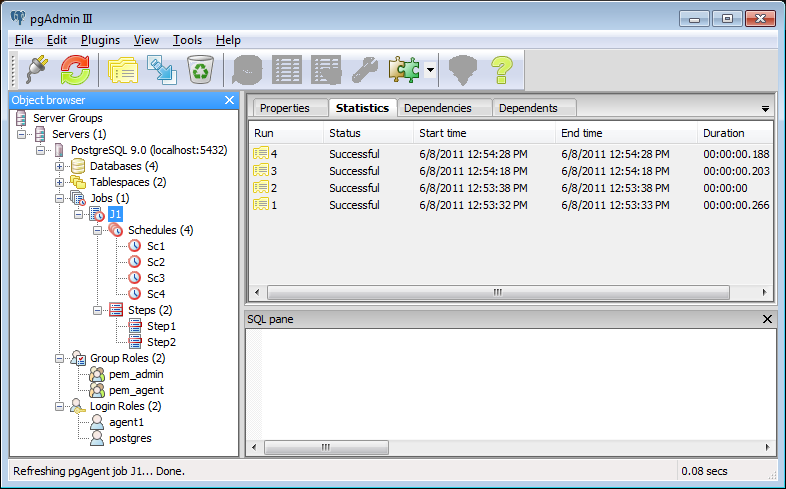Image resolution: width=786 pixels, height=489 pixels.
Task: Select Step2 in the object tree
Action: coord(161,342)
